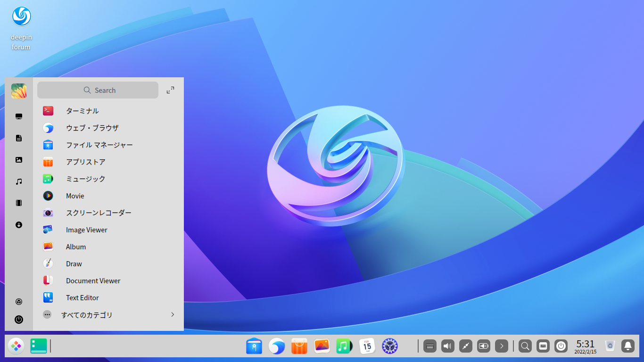644x362 pixels.
Task: Open Control Center gear on dock
Action: click(x=390, y=346)
